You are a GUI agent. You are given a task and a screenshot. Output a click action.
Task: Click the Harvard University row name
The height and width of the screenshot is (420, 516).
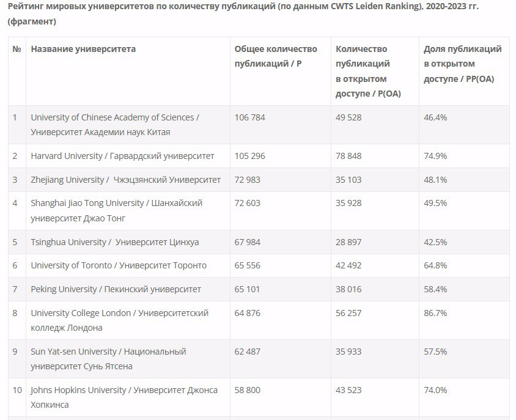[x=122, y=156]
